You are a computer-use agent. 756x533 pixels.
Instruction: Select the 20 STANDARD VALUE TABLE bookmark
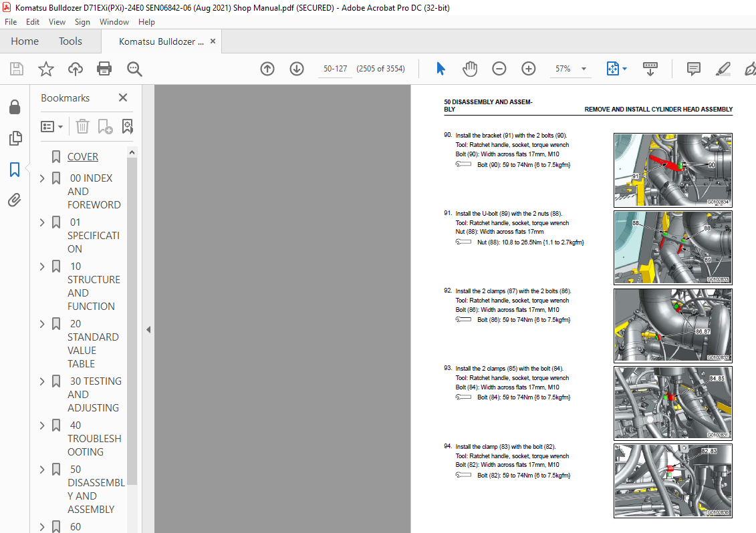point(93,343)
